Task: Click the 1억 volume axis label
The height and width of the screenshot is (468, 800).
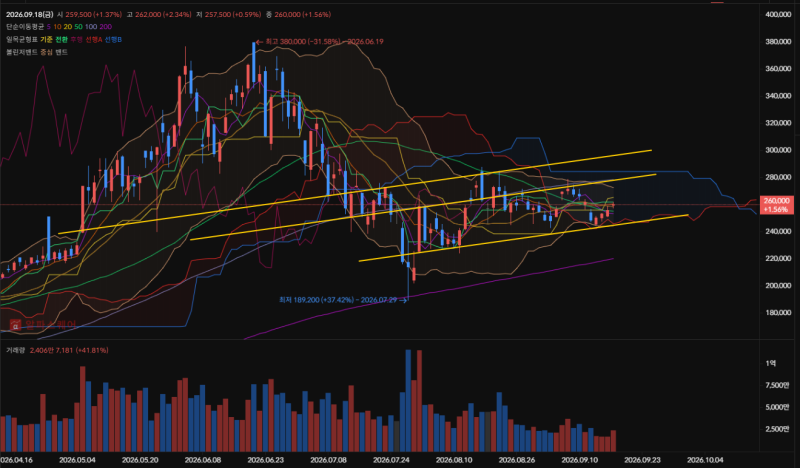Action: coord(770,363)
